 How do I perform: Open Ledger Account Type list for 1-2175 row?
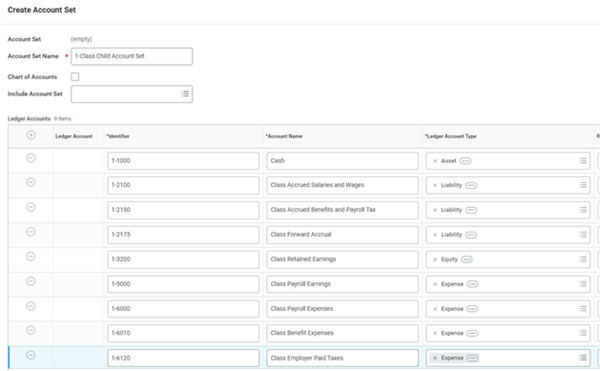[x=583, y=234]
